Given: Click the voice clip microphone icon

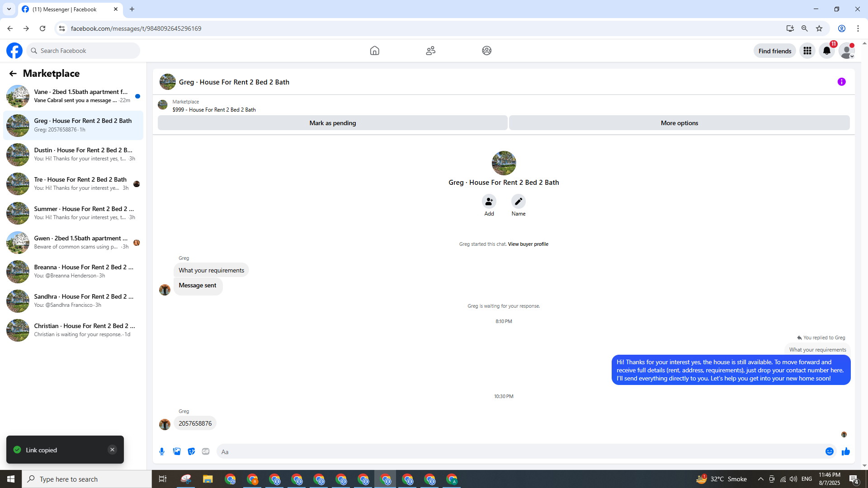Looking at the screenshot, I should click(x=162, y=451).
